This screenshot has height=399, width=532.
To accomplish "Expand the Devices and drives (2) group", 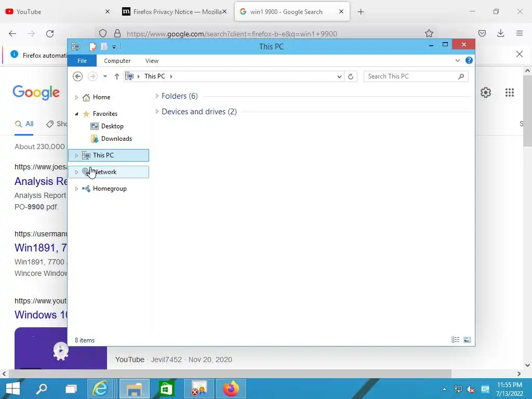I will (x=157, y=112).
